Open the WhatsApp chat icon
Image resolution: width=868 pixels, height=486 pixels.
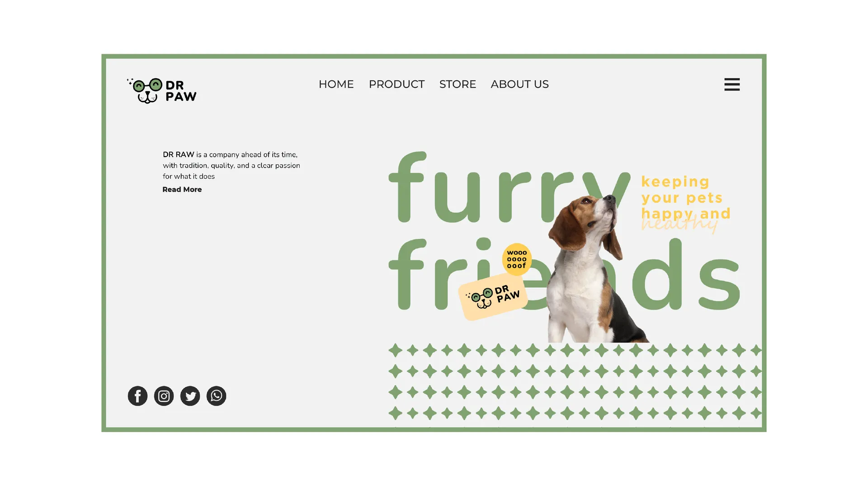click(216, 396)
